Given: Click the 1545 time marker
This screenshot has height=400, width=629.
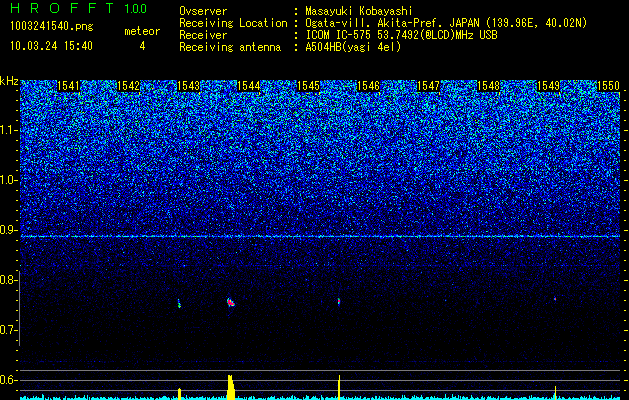Looking at the screenshot, I should [x=308, y=86].
